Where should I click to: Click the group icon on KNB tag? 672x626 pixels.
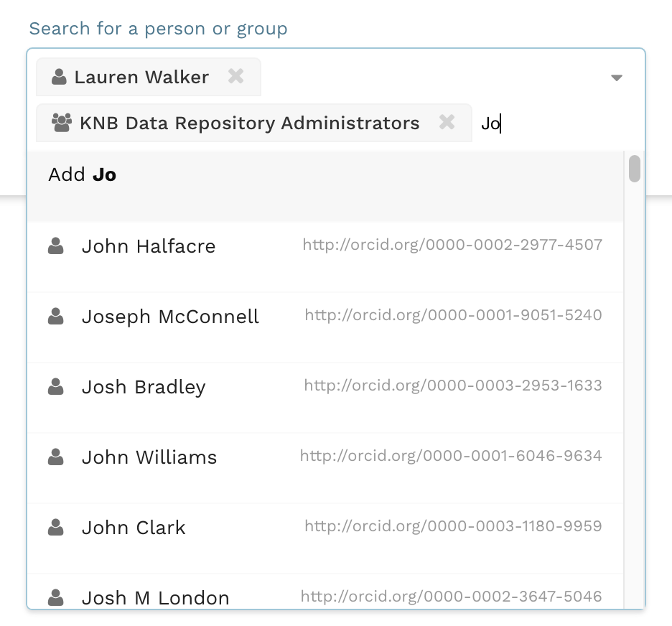(x=62, y=123)
